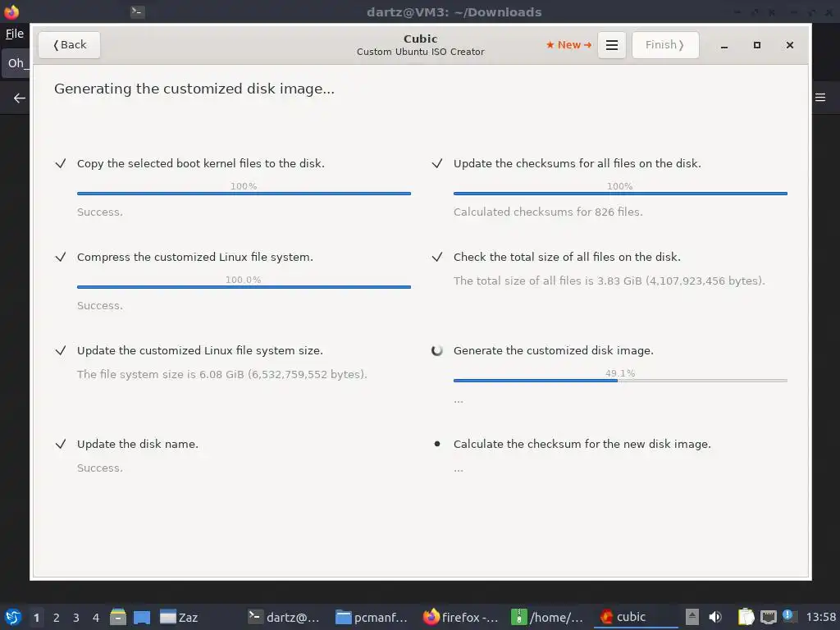
Task: Click the boot kernel files progress bar
Action: [244, 194]
